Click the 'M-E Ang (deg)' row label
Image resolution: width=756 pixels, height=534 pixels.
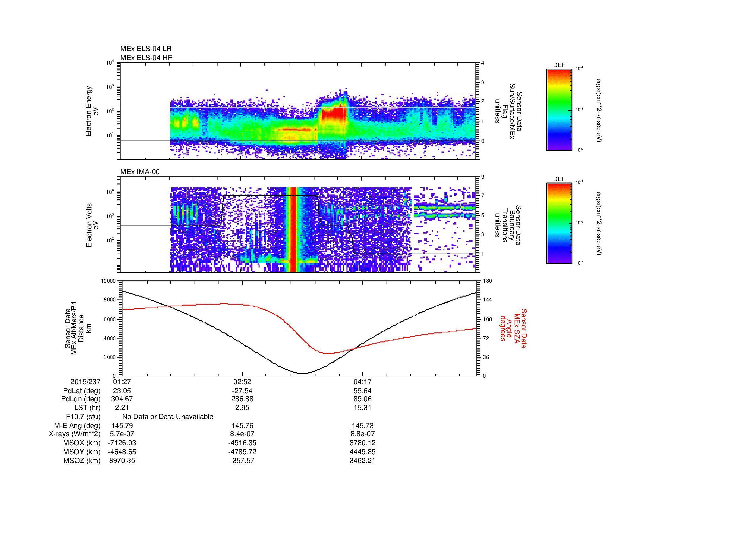(77, 426)
